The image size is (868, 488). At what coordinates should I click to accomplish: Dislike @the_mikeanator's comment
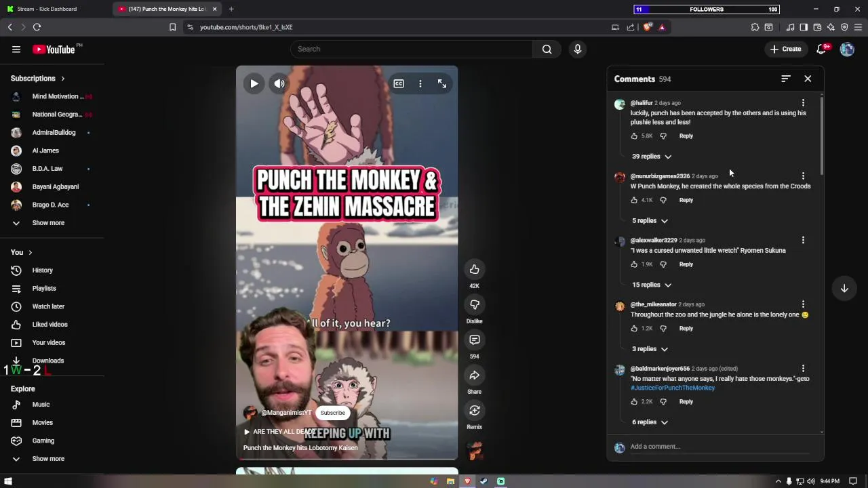click(663, 329)
